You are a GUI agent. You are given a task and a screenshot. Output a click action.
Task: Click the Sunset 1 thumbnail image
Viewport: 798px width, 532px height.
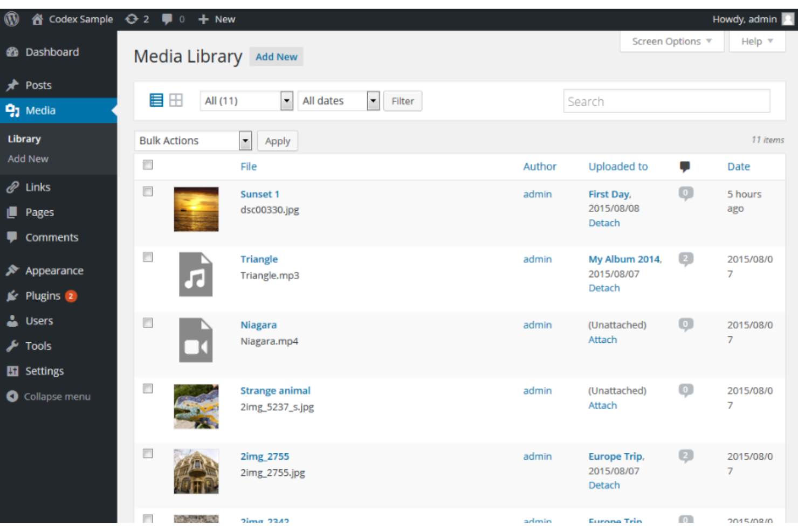(x=196, y=209)
